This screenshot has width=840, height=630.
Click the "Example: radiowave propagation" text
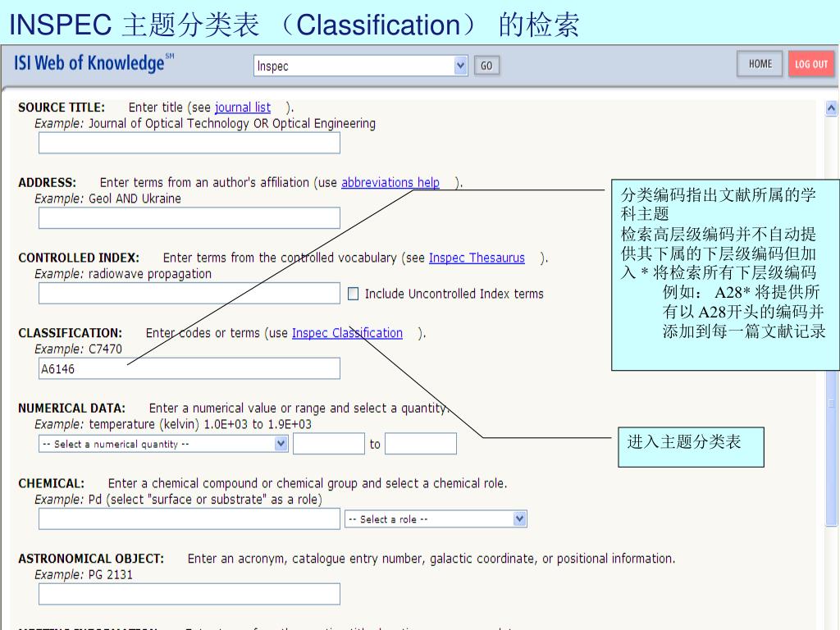click(x=123, y=274)
